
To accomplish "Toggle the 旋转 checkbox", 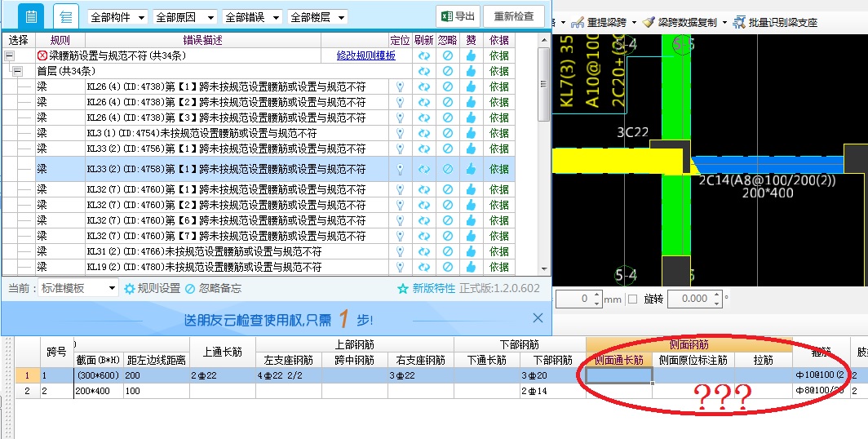I will point(633,299).
